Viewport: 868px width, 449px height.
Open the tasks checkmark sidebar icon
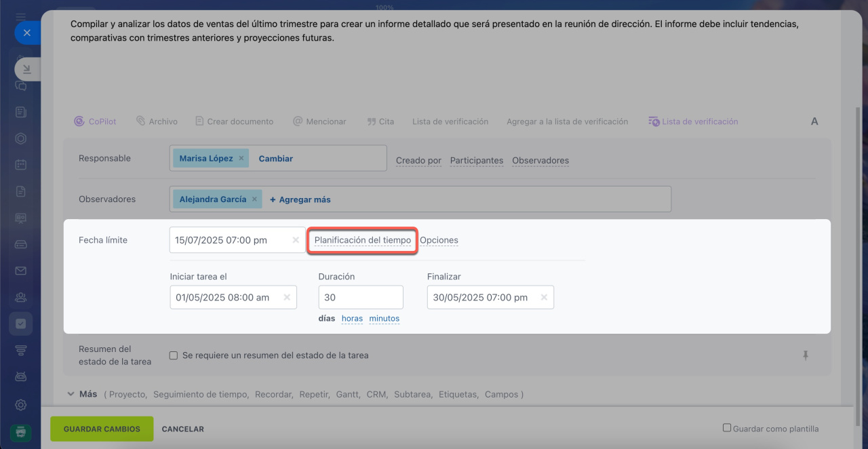coord(21,324)
